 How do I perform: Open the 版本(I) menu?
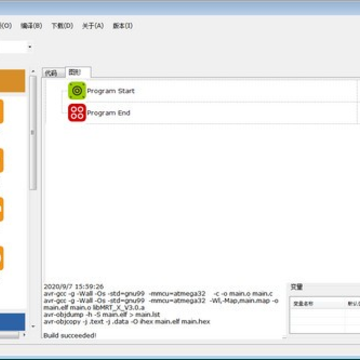coord(123,26)
